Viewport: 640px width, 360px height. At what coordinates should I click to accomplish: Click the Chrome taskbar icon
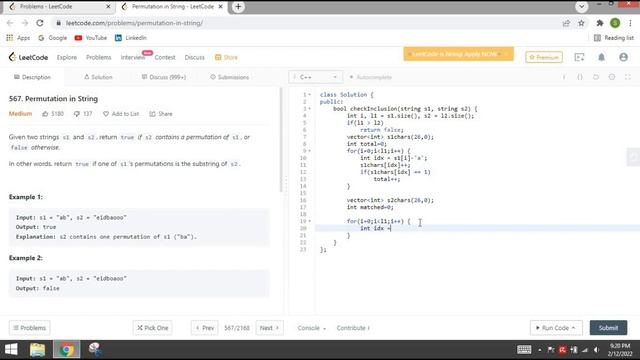click(x=67, y=349)
